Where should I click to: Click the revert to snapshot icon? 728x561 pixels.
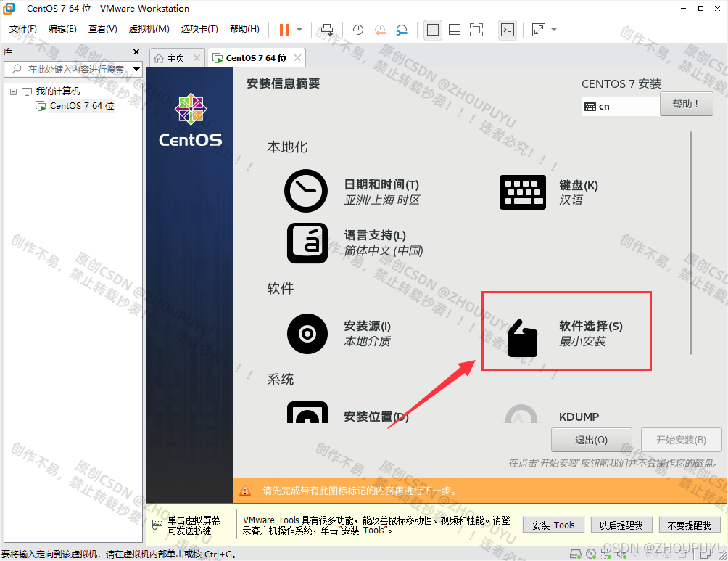pos(380,30)
